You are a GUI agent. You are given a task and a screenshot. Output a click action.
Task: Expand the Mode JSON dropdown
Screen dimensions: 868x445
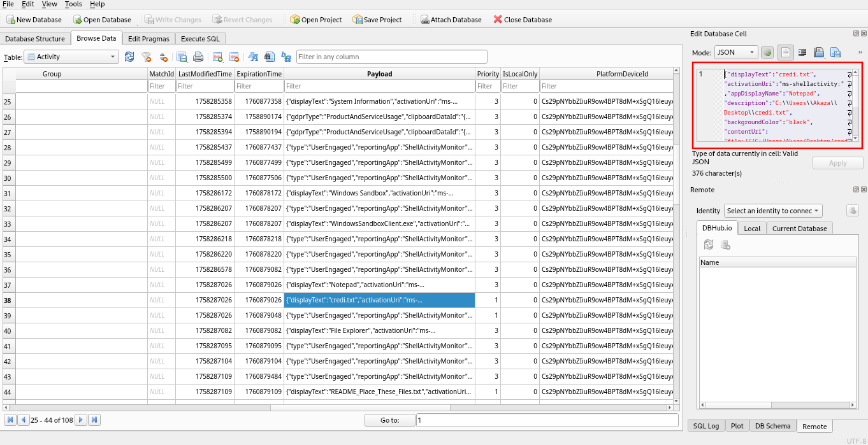coord(735,52)
